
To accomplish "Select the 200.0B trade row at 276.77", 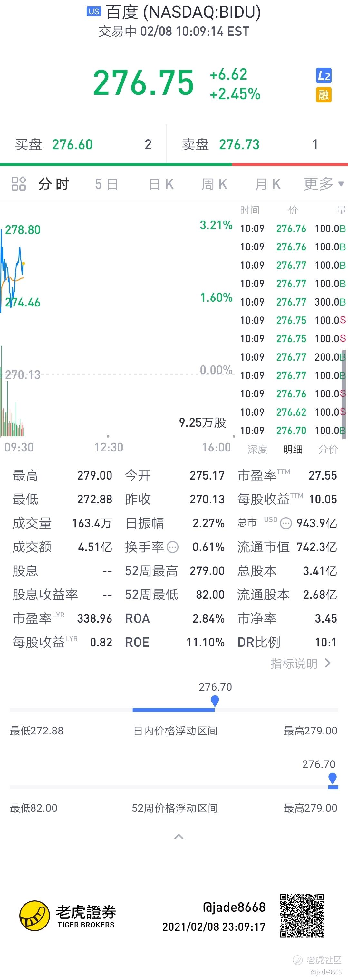I will (293, 357).
